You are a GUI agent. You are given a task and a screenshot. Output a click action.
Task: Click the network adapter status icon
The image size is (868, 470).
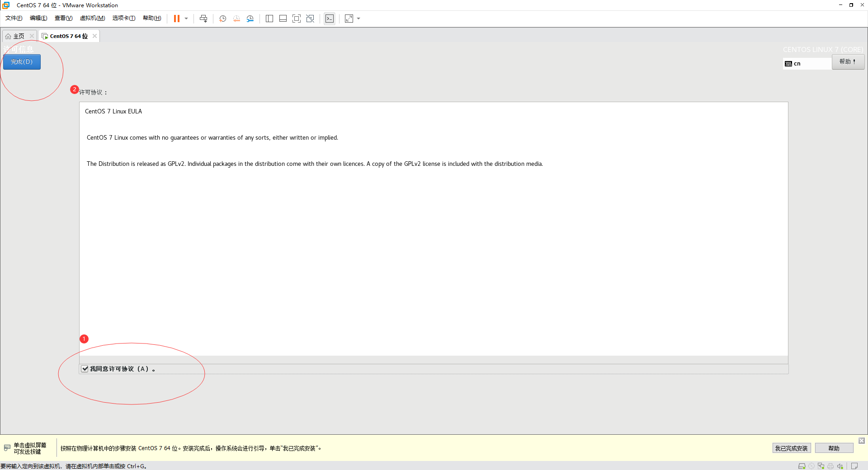pos(821,466)
